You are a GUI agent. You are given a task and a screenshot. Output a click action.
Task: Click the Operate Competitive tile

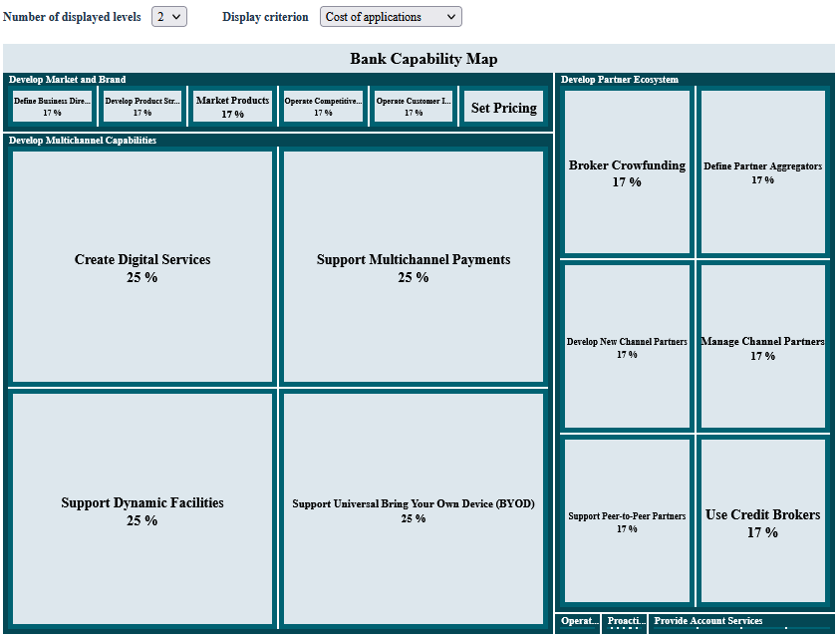tap(323, 107)
